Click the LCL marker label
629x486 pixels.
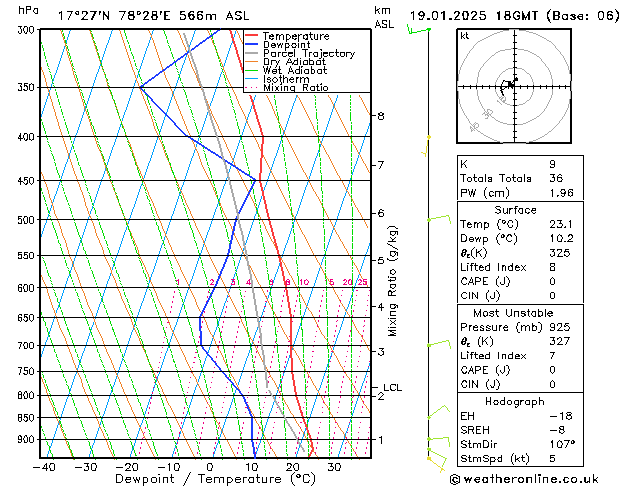tap(392, 388)
